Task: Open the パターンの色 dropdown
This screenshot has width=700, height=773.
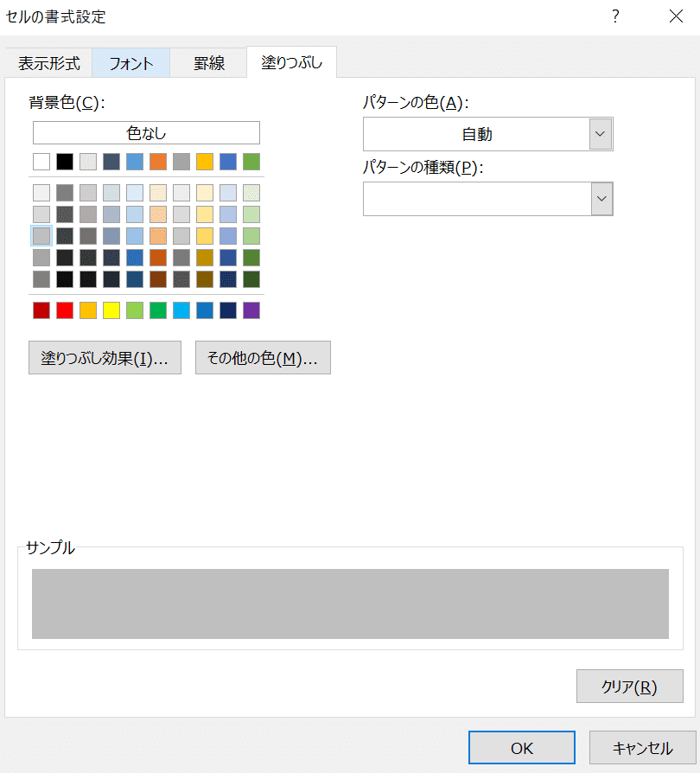Action: 600,134
